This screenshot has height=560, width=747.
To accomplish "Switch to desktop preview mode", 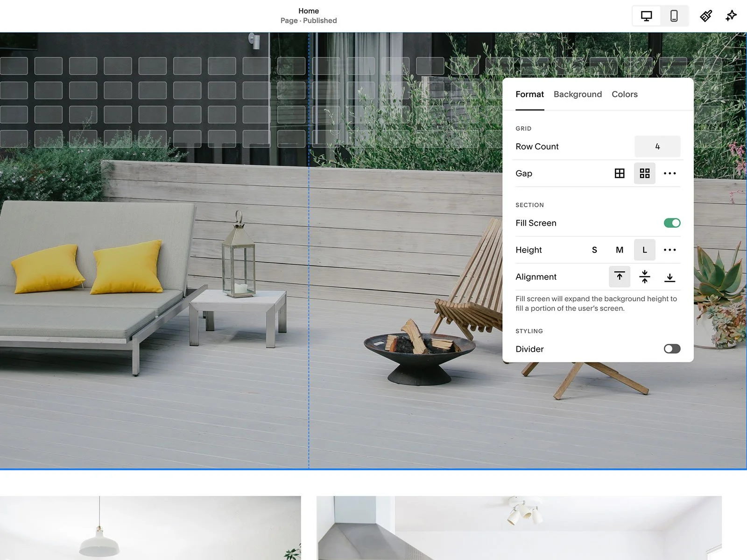I will tap(646, 15).
